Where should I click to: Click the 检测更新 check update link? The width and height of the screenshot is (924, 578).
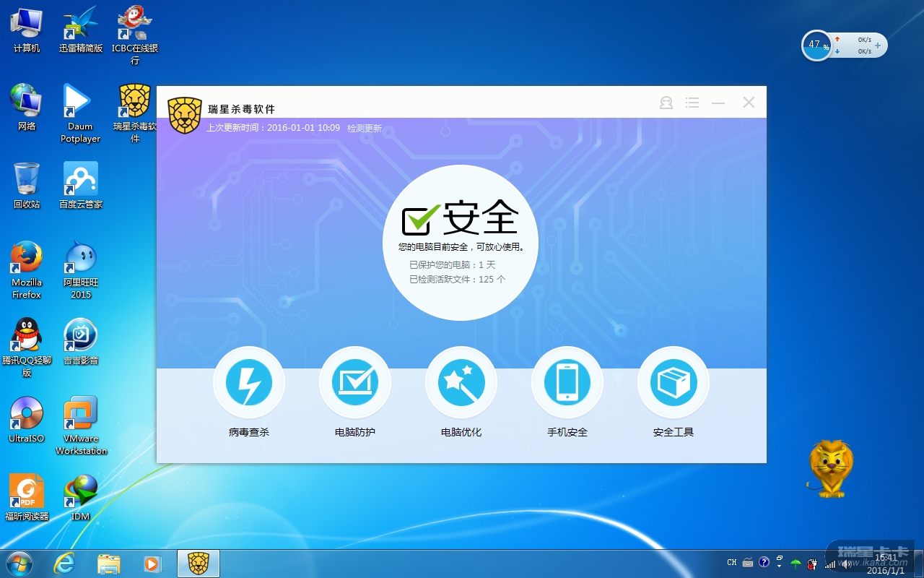pos(365,129)
